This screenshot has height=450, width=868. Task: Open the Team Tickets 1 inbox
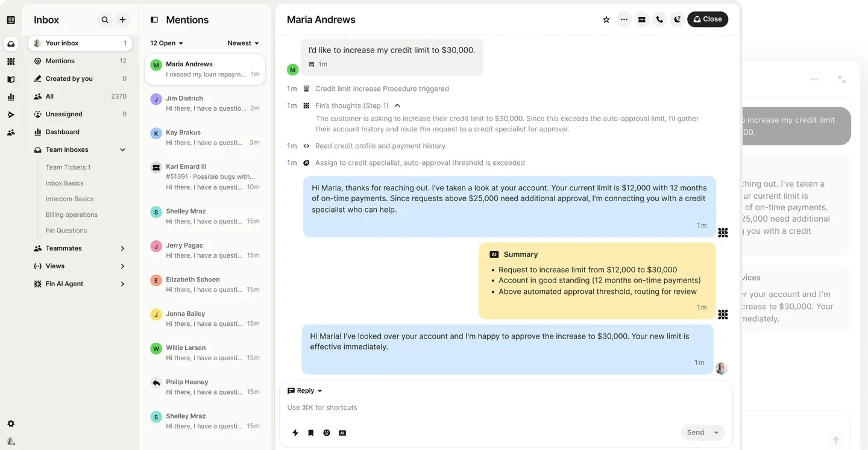(68, 167)
